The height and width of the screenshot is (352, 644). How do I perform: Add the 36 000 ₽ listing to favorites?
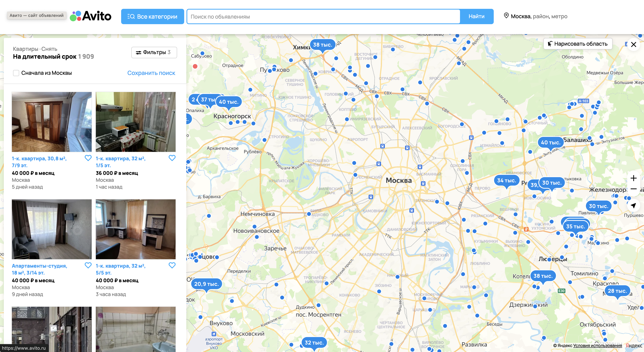[x=172, y=158]
